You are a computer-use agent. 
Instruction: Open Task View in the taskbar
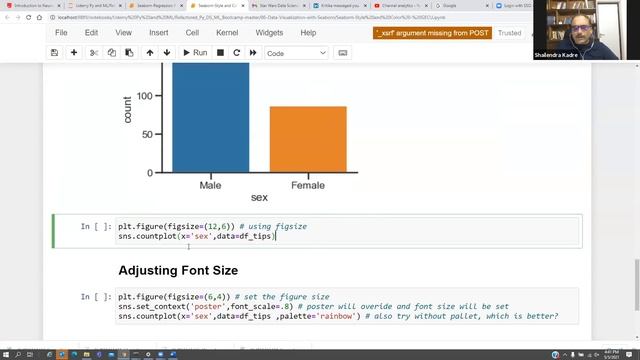click(30, 355)
